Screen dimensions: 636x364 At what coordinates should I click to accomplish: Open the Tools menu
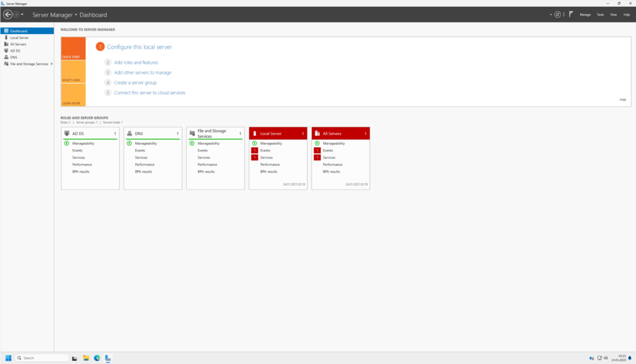pos(601,15)
